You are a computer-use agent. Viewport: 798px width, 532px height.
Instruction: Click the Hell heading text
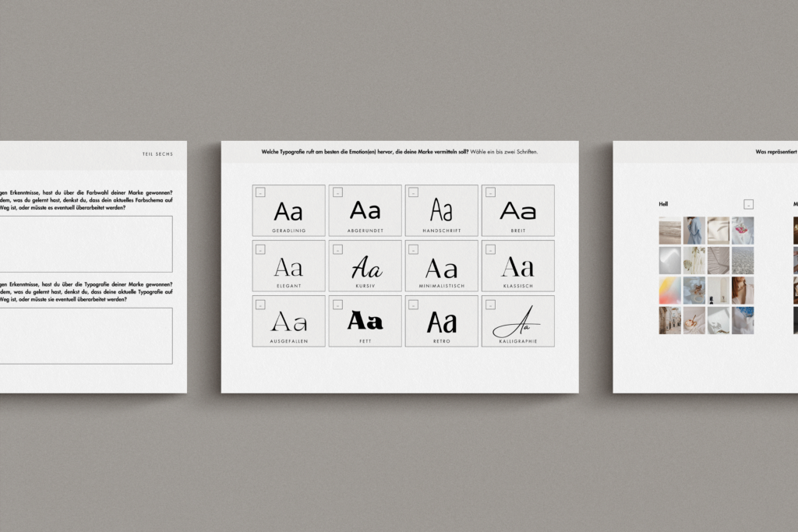(663, 204)
